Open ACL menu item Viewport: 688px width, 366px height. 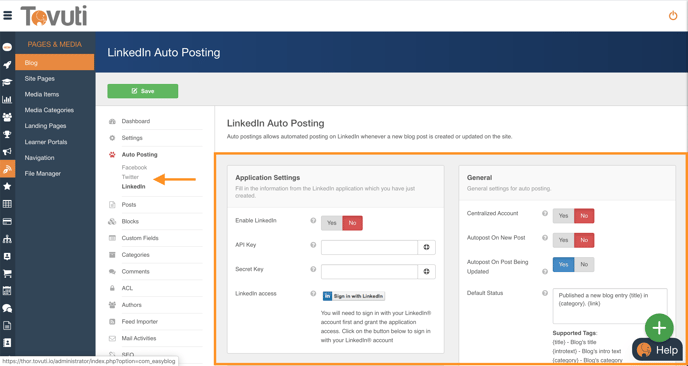127,288
